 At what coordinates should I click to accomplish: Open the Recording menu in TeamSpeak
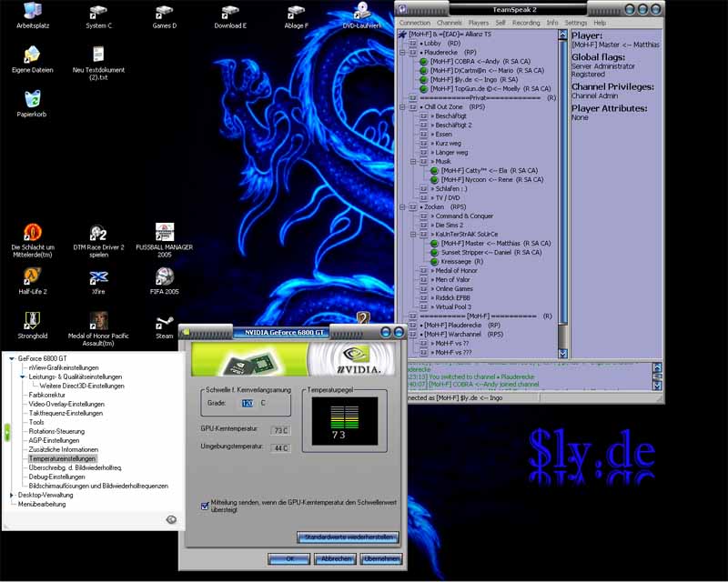coord(526,23)
